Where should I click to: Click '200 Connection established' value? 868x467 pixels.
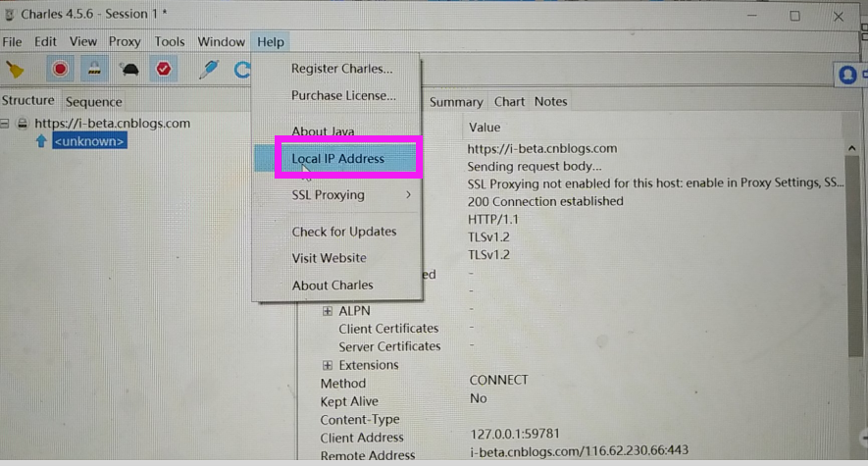point(545,201)
